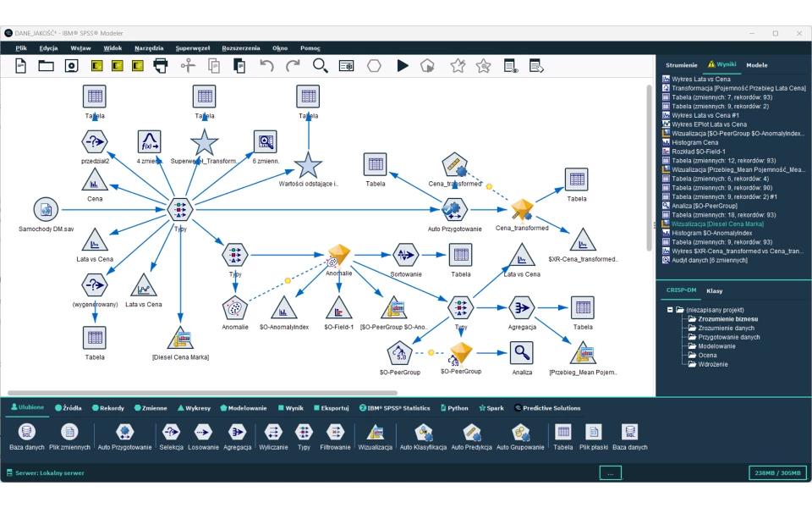Collapse the (niezapisany projekt) tree node
This screenshot has width=812, height=508.
(x=670, y=310)
